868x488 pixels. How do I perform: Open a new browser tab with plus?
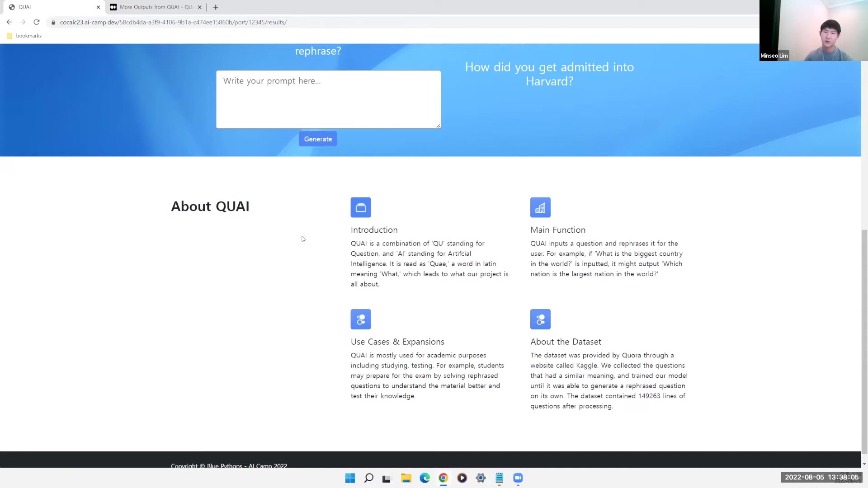[x=216, y=7]
